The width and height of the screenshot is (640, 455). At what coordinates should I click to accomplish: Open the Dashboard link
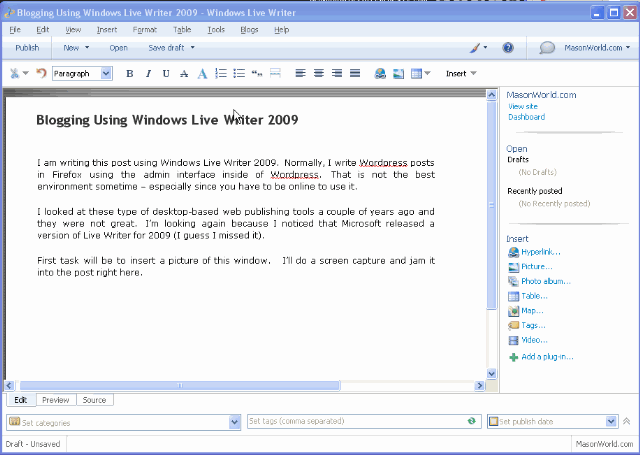coord(527,117)
